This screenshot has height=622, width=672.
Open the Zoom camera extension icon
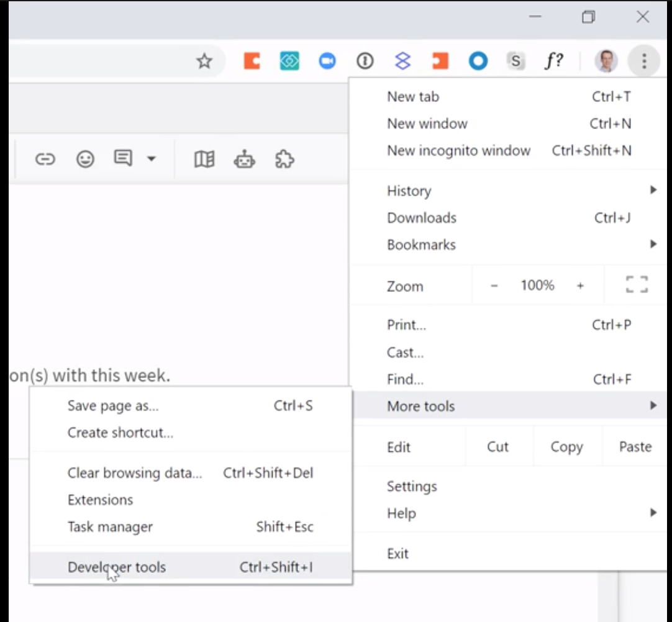tap(327, 61)
